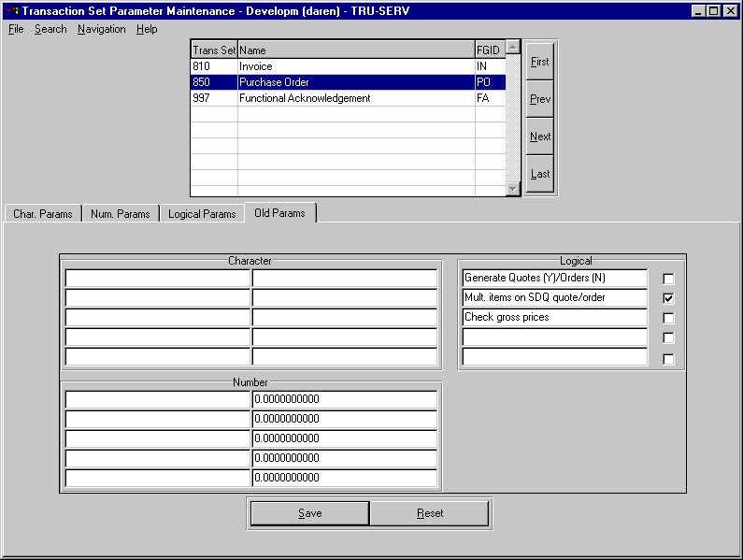The image size is (743, 560).
Task: Switch to the Char. Params tab
Action: (x=43, y=214)
